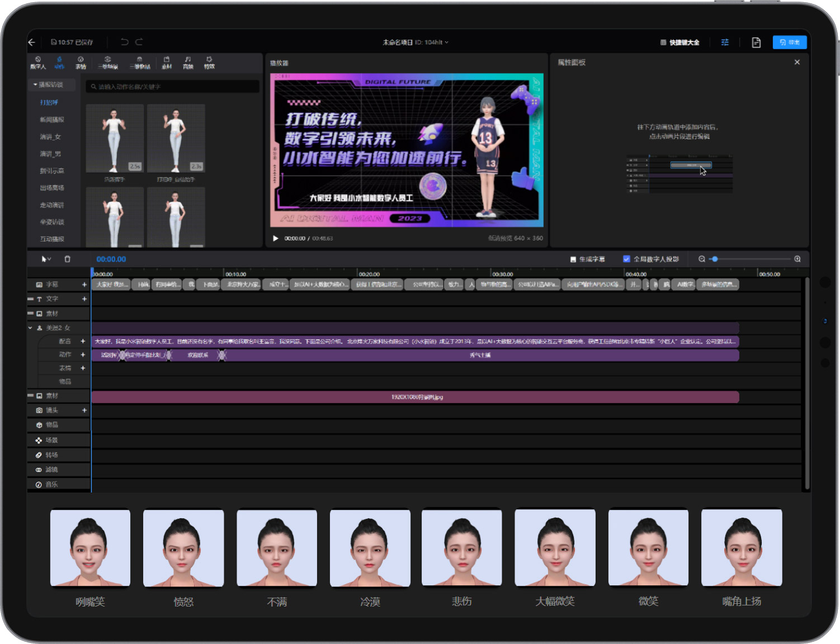Viewport: 840px width, 644px height.
Task: Choose the 2.3s confident greeting thumbnail
Action: (176, 138)
